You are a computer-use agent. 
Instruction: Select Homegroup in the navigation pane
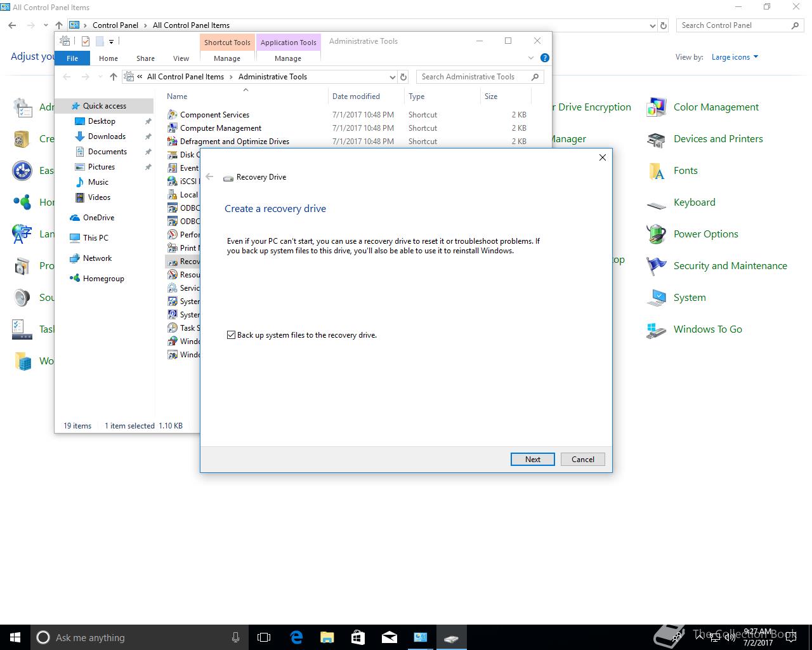pyautogui.click(x=103, y=279)
